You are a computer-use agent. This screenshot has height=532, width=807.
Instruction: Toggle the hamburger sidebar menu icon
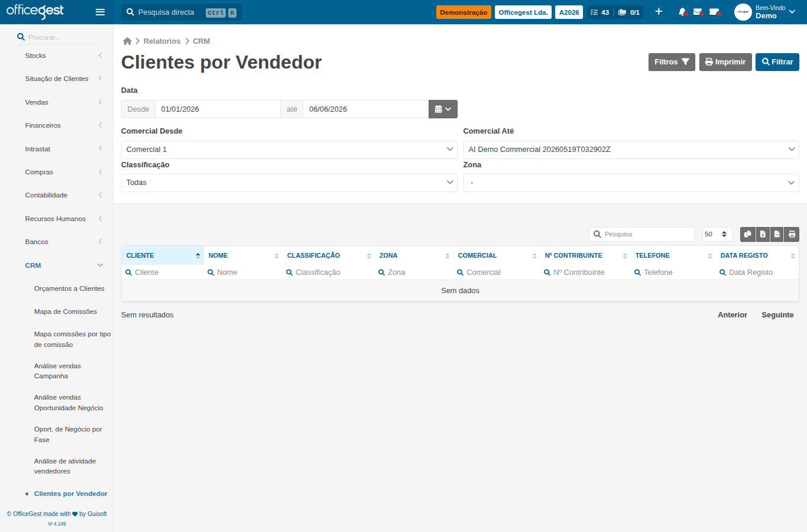[100, 12]
